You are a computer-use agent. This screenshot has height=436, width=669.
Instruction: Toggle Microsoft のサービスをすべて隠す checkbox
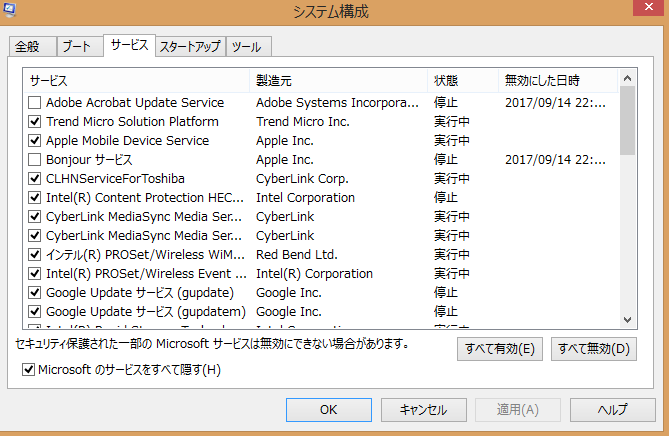(x=28, y=369)
